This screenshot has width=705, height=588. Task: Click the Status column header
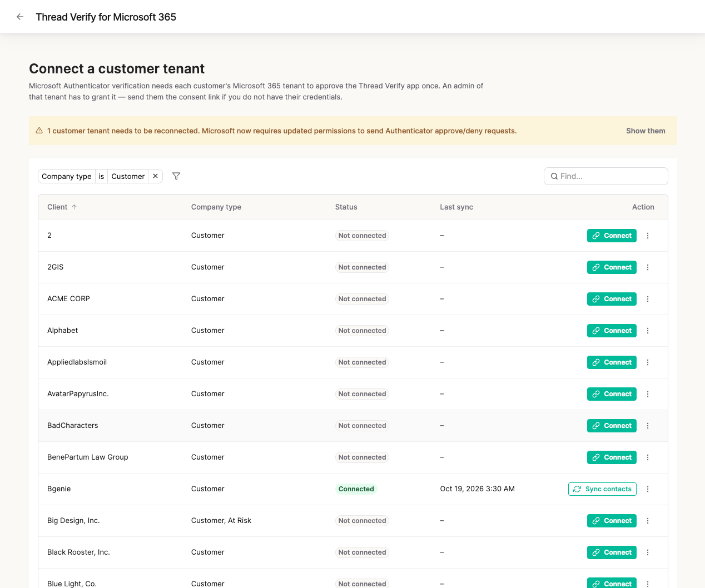[x=346, y=207]
